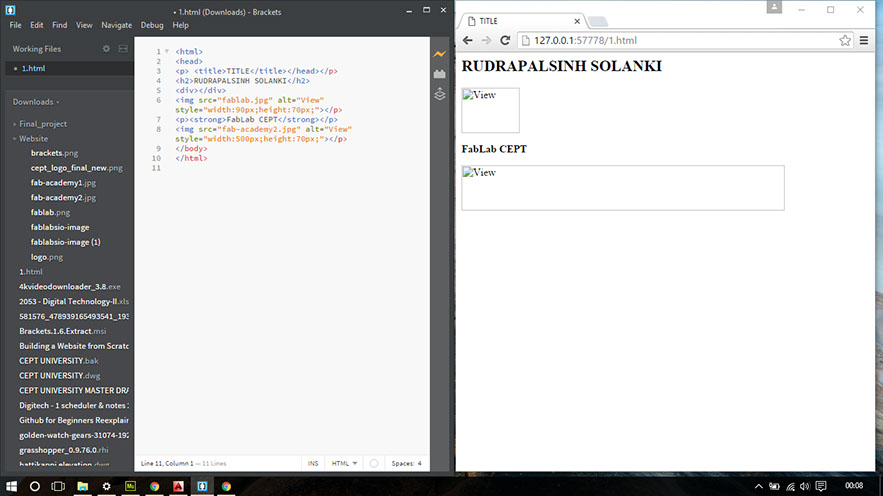
Task: Click the Chrome user profile icon
Action: (774, 7)
